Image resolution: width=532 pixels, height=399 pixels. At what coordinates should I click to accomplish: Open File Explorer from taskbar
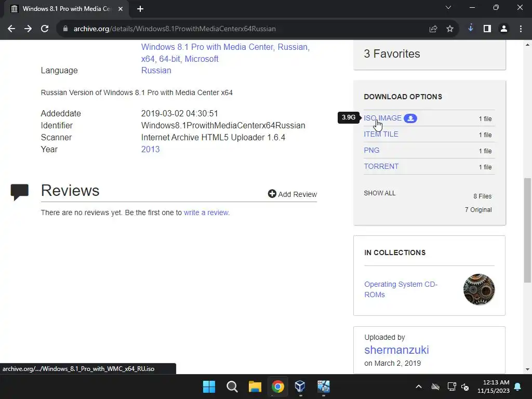pyautogui.click(x=255, y=387)
